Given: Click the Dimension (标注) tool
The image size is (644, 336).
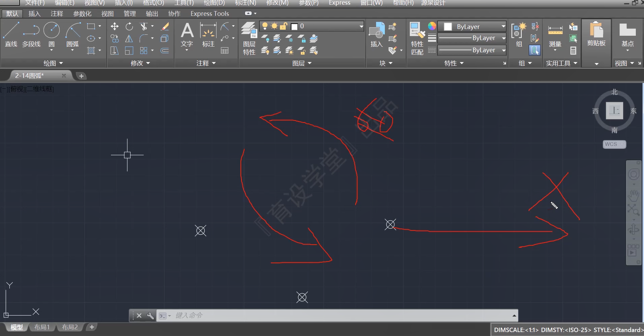Looking at the screenshot, I should click(208, 35).
